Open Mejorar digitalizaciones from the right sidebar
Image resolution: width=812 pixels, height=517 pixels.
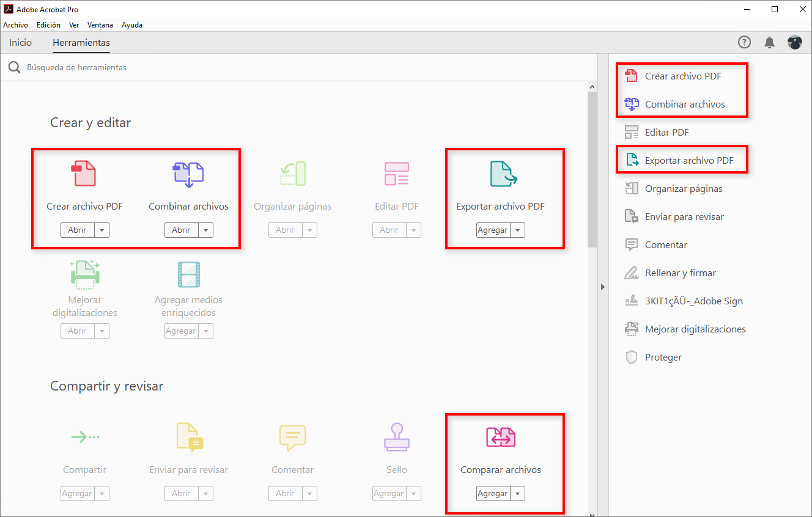[685, 329]
